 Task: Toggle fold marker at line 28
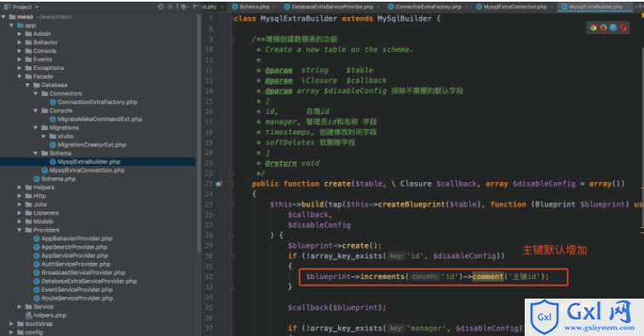(x=231, y=236)
